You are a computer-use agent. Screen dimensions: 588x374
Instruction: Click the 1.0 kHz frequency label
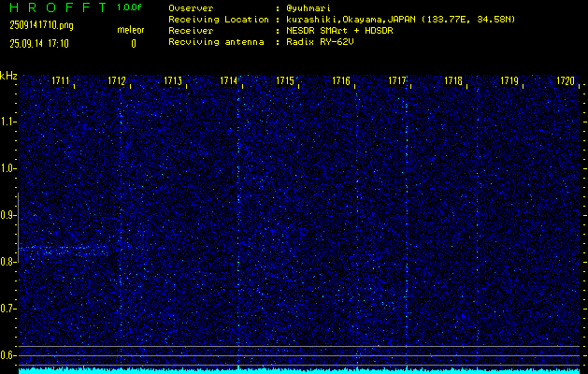7,169
